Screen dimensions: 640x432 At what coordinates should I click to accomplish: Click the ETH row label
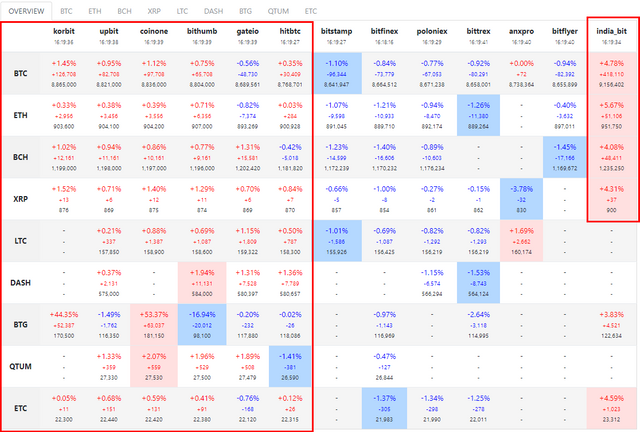click(20, 116)
